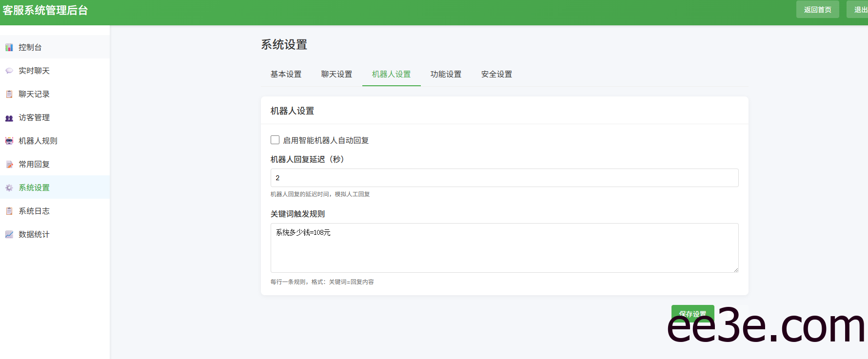
Task: Click the 实时聊天 speech bubble icon
Action: tap(9, 71)
